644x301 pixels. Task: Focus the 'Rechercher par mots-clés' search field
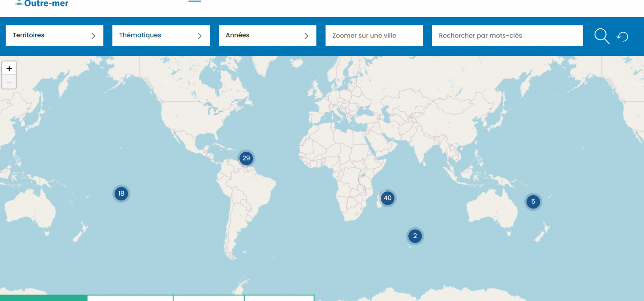coord(507,35)
